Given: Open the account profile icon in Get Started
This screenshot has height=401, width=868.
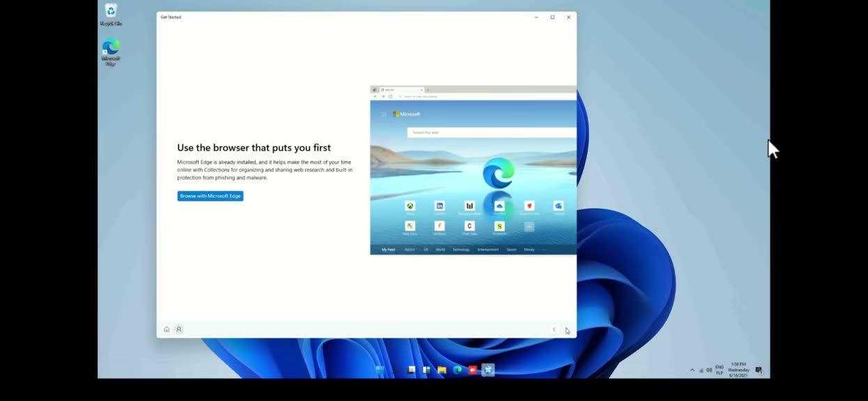Looking at the screenshot, I should [x=179, y=329].
